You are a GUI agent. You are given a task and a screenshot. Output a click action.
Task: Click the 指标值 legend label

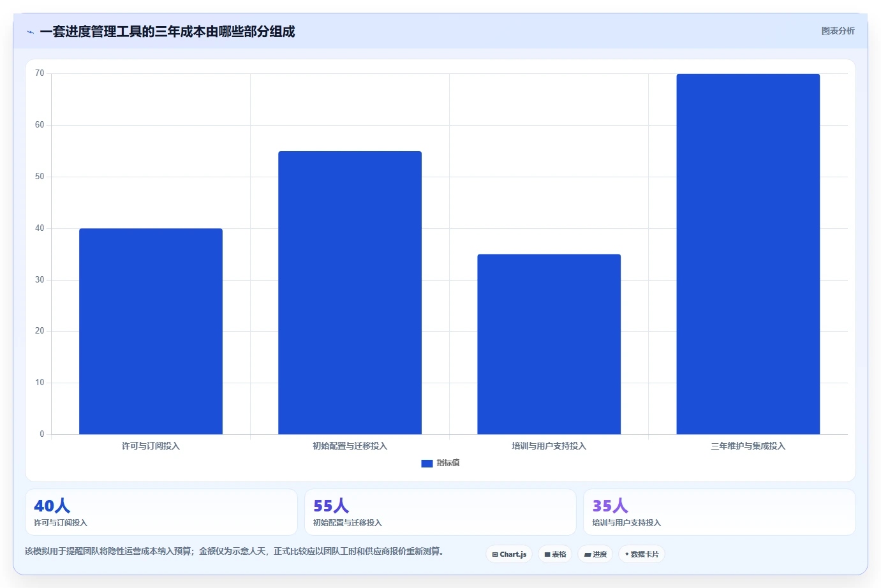coord(448,463)
